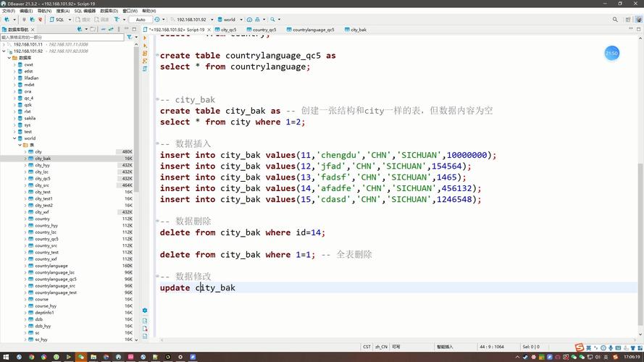The width and height of the screenshot is (644, 362).
Task: Click the disconnect icon in main toolbar
Action: 40,20
